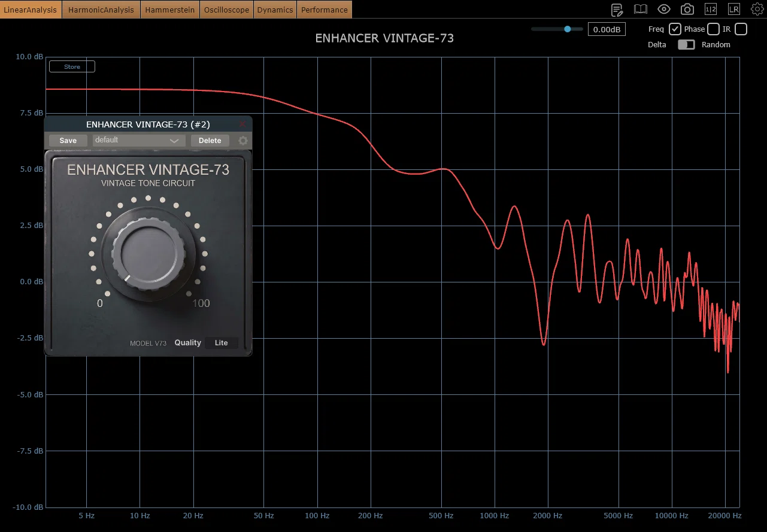Toggle the Delta/Random switch
Image resolution: width=767 pixels, height=532 pixels.
coord(686,45)
